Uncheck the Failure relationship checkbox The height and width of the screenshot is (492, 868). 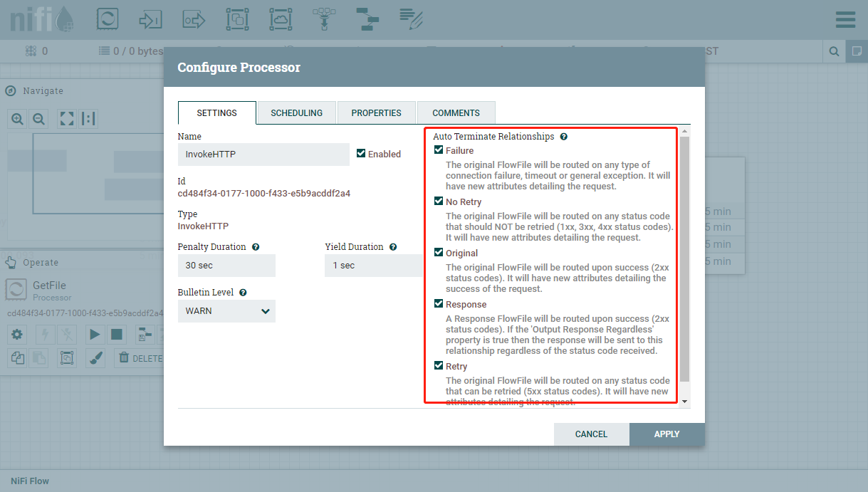pyautogui.click(x=439, y=150)
